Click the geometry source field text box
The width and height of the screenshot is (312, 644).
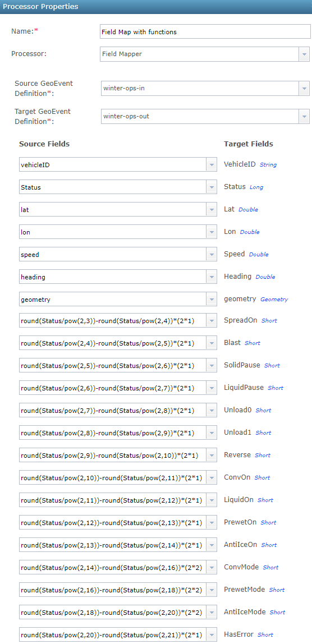tap(113, 300)
